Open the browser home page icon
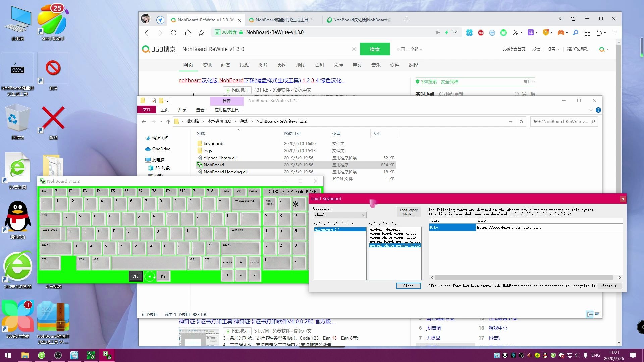644x362 pixels. [187, 33]
